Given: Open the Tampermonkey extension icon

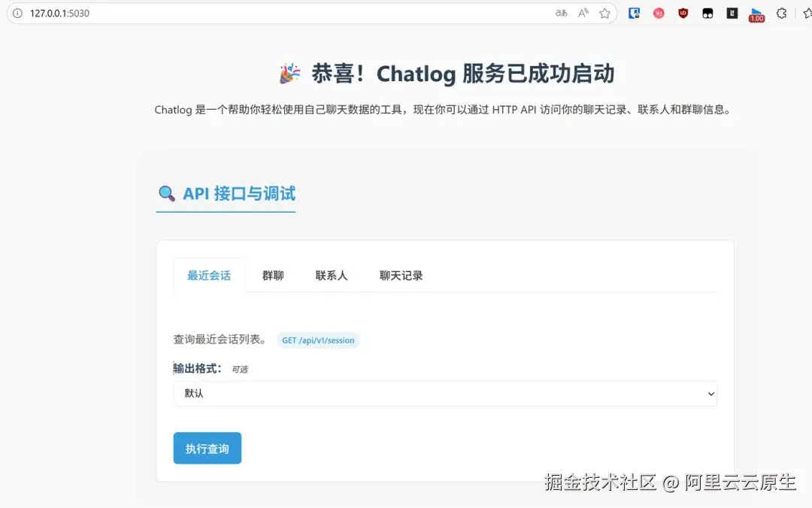Looking at the screenshot, I should coord(707,14).
